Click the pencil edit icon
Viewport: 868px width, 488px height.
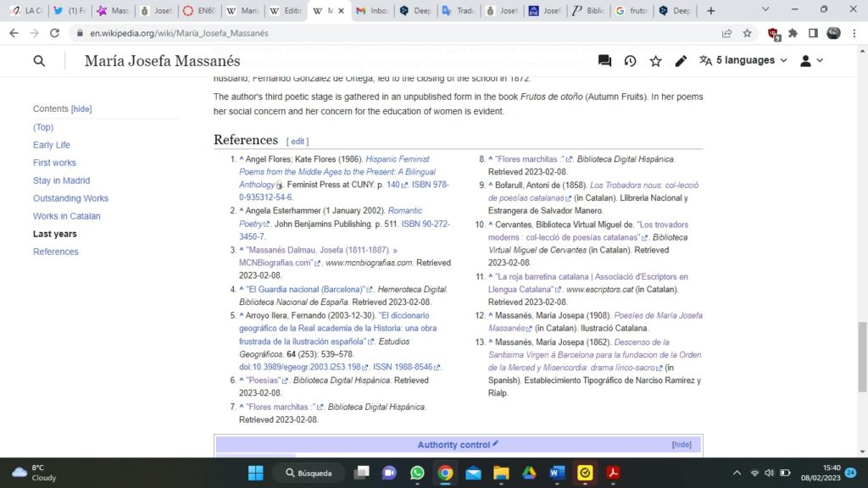pyautogui.click(x=681, y=61)
